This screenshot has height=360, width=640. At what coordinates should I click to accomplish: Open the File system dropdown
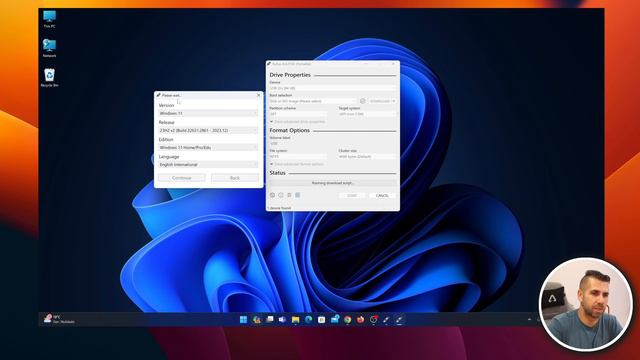click(x=298, y=157)
